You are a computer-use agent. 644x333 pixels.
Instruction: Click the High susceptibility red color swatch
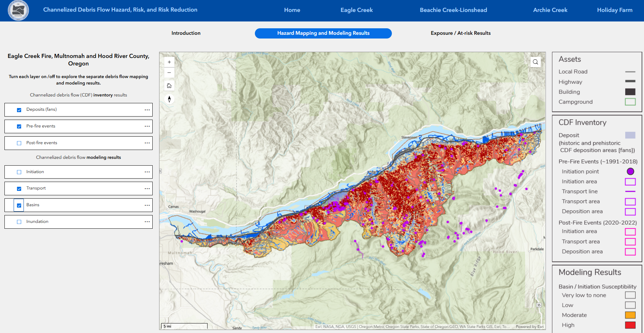630,325
